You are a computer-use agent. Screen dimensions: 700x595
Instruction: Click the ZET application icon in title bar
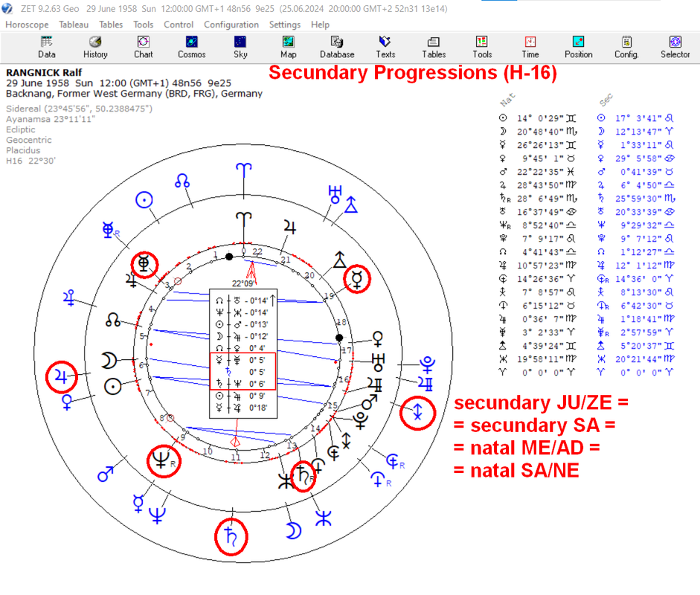7,8
